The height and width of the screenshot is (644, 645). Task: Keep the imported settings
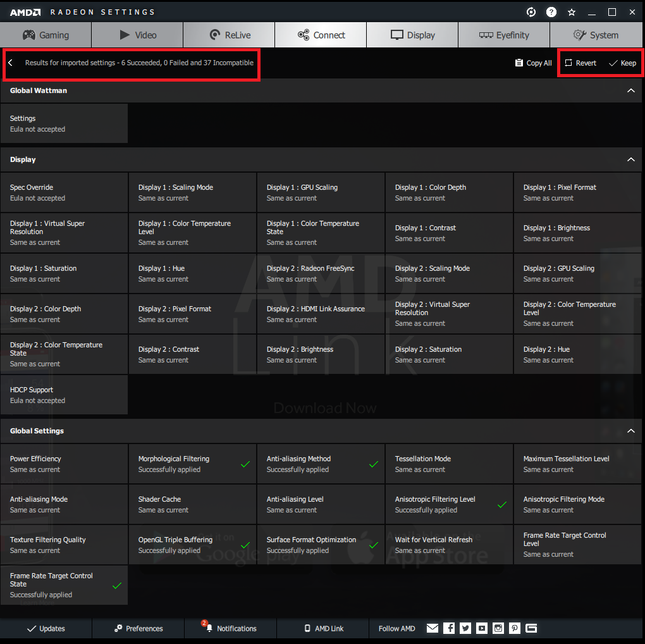click(622, 63)
